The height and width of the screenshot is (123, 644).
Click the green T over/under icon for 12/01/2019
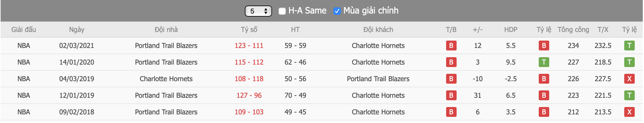click(629, 96)
